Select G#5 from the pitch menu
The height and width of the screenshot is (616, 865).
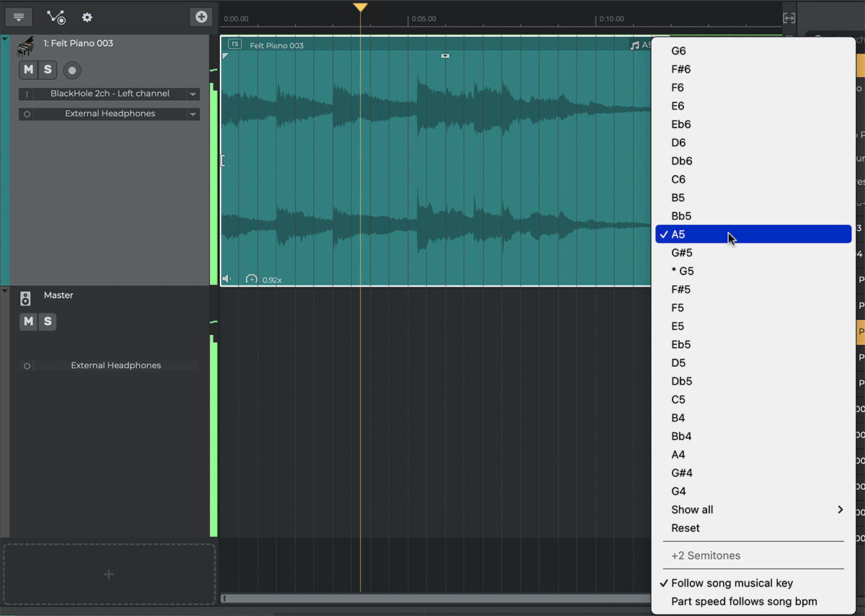682,253
